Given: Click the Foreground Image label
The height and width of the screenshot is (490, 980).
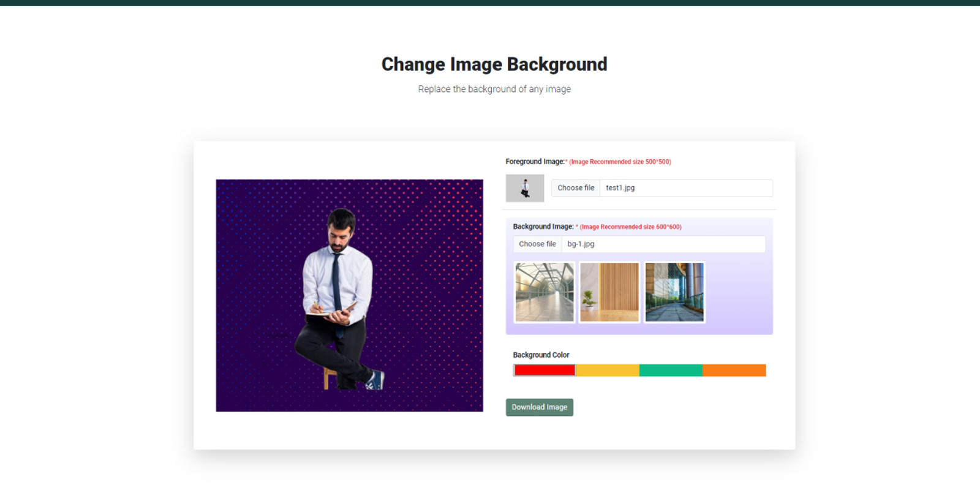Looking at the screenshot, I should coord(534,162).
